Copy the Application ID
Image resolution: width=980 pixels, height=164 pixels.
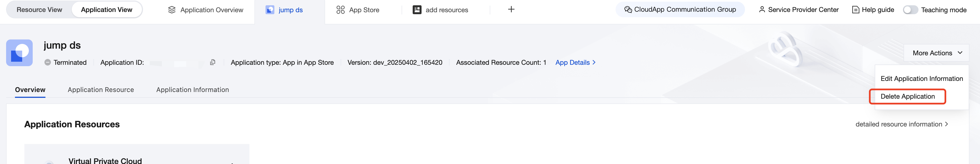(x=213, y=62)
